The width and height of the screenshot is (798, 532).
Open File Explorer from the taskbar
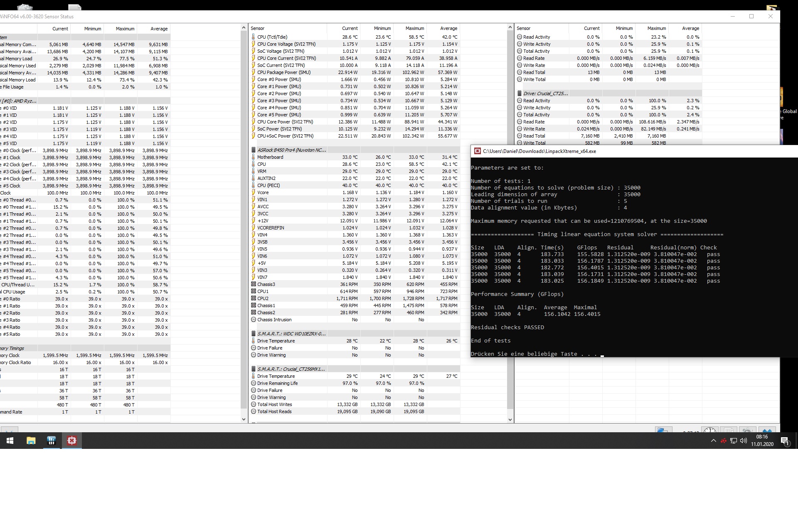pos(31,441)
